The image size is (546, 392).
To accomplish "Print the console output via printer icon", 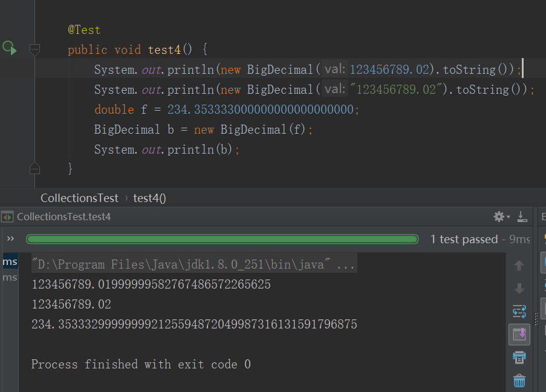I will [519, 358].
